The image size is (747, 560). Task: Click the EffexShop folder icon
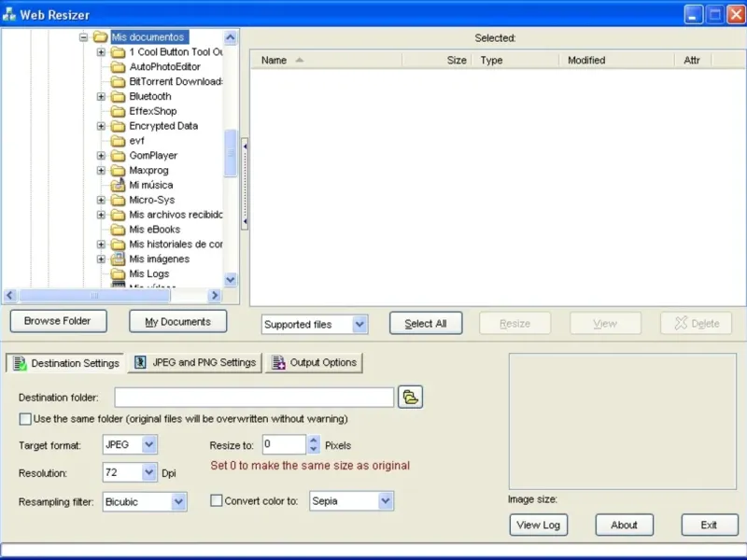(x=118, y=111)
